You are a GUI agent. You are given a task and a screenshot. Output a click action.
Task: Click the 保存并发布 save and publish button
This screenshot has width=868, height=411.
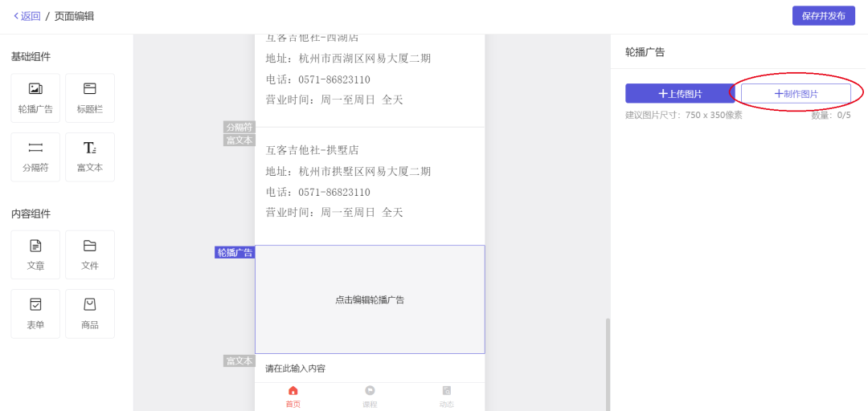click(823, 16)
